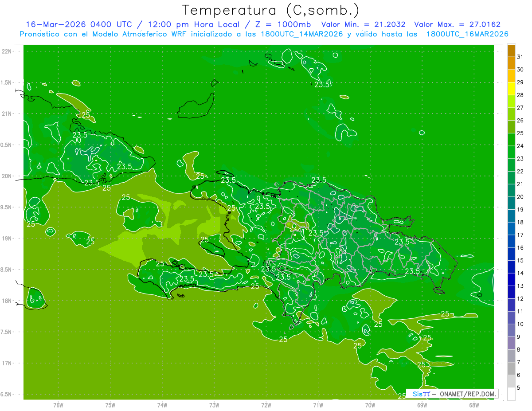This screenshot has height=411, width=532.
Task: Click the legend value "18" on the colorbar
Action: click(x=520, y=222)
